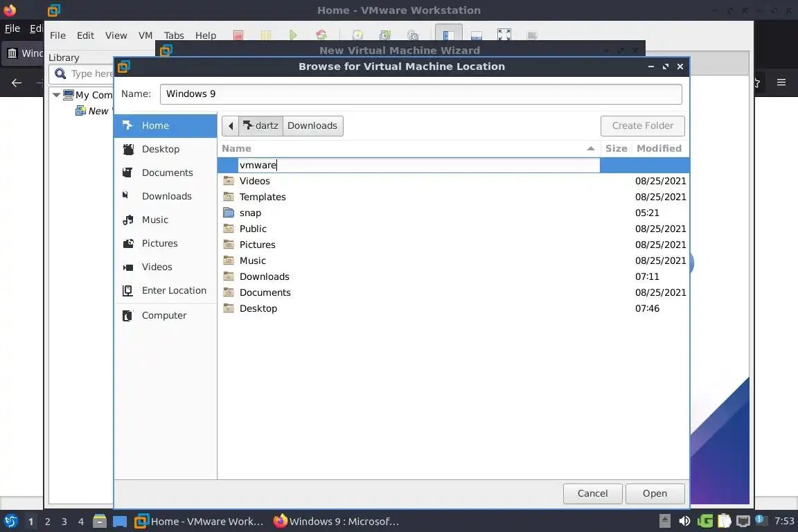Click the Downloads path breadcrumb button
Screen dimensions: 798x532
[312, 126]
